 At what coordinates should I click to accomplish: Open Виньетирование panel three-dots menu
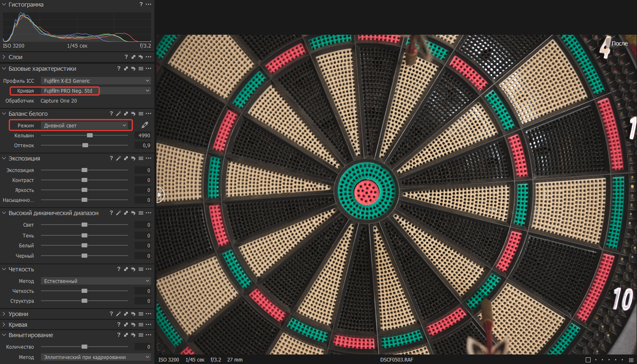click(149, 335)
